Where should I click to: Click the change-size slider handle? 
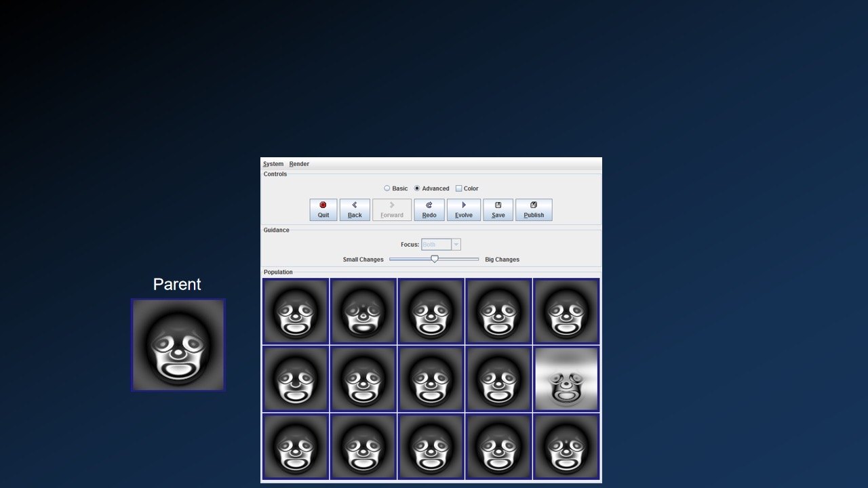(435, 259)
